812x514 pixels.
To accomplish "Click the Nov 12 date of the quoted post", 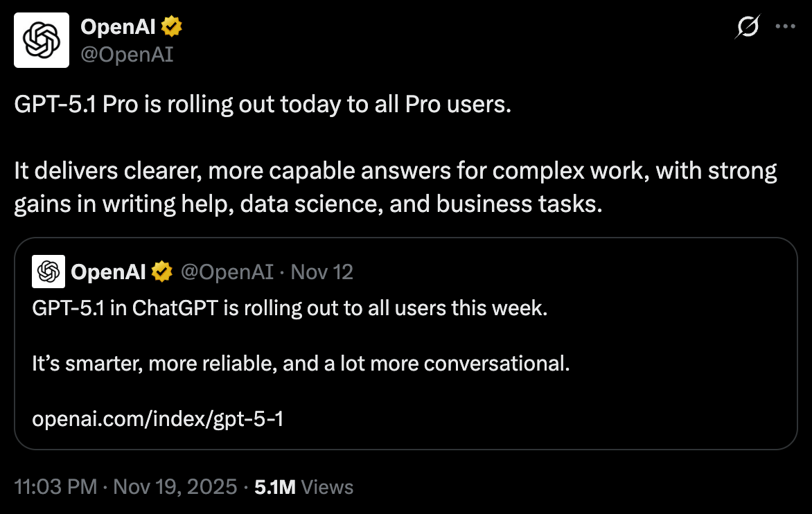I will [x=322, y=272].
